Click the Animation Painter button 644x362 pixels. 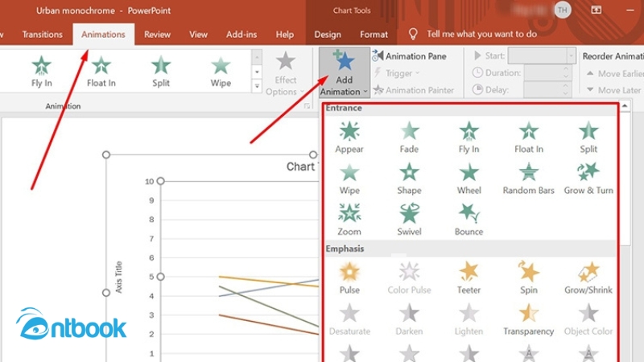pyautogui.click(x=414, y=90)
